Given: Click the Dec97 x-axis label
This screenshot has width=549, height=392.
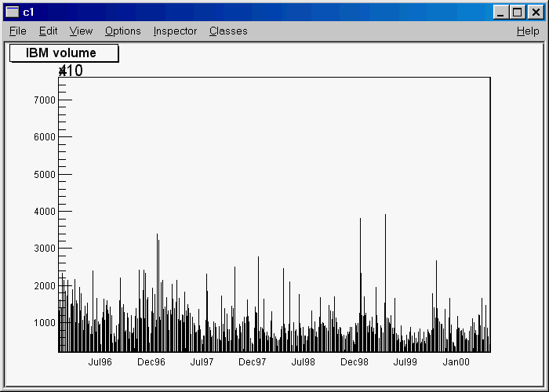Looking at the screenshot, I should (x=253, y=362).
